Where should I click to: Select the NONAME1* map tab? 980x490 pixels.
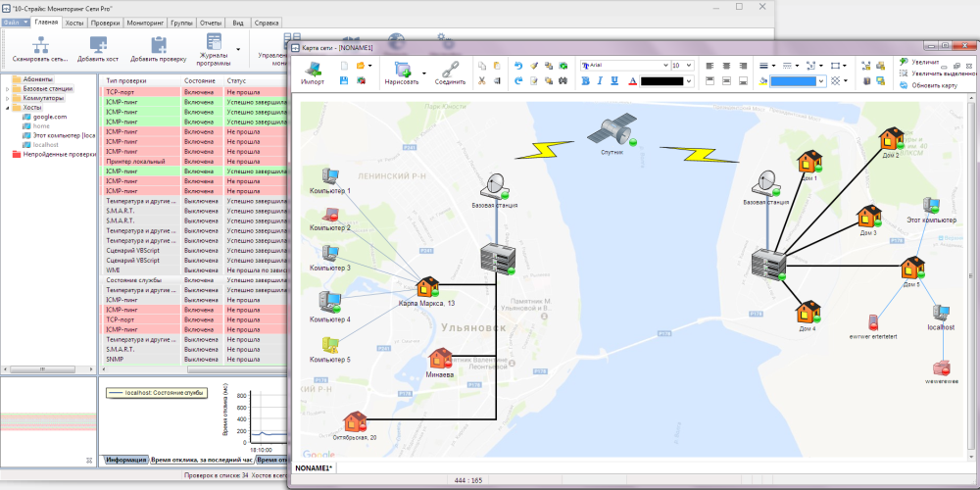pos(314,468)
